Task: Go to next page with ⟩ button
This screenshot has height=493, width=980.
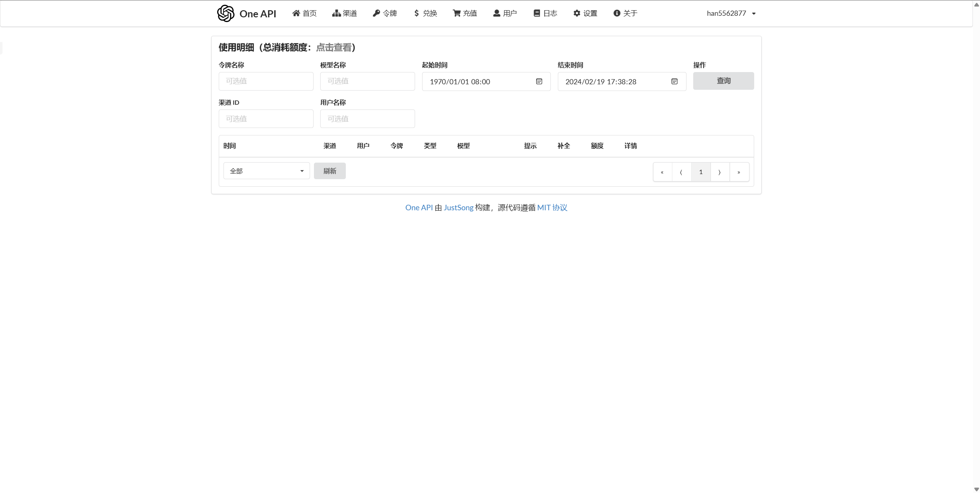Action: coord(720,172)
